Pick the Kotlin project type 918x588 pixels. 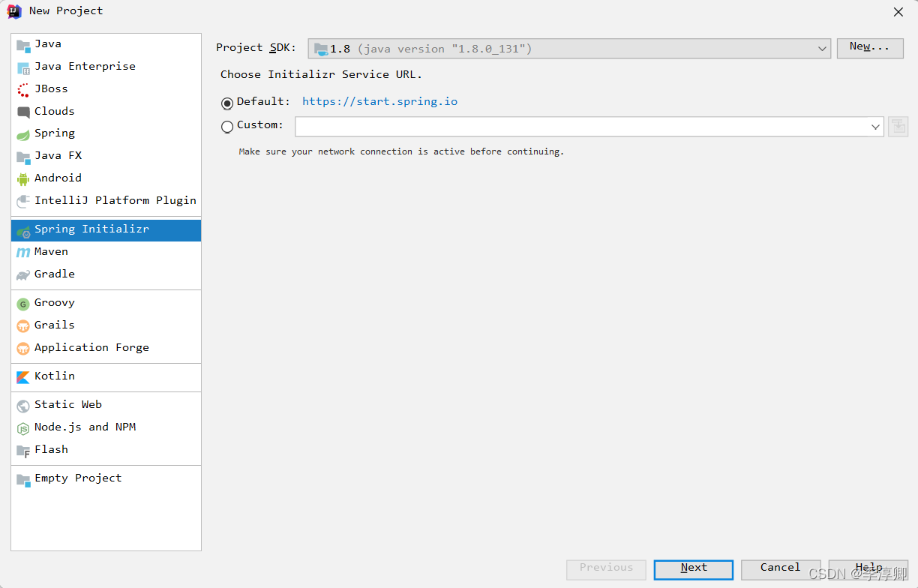tap(106, 376)
